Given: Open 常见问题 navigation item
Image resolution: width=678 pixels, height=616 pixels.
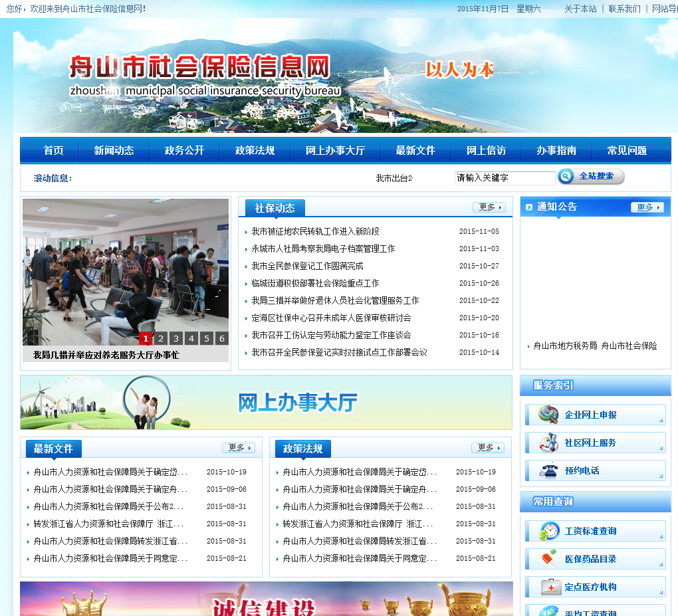Looking at the screenshot, I should coord(627,150).
